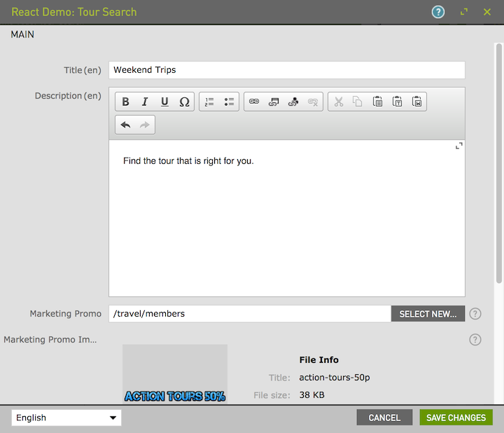Insert an external link
This screenshot has height=433, width=504.
(254, 102)
